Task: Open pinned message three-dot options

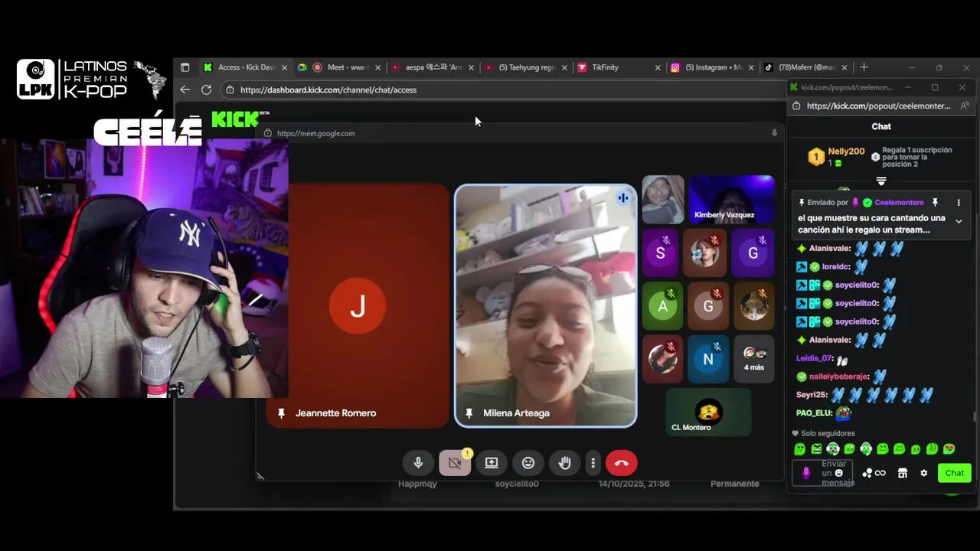Action: tap(959, 203)
